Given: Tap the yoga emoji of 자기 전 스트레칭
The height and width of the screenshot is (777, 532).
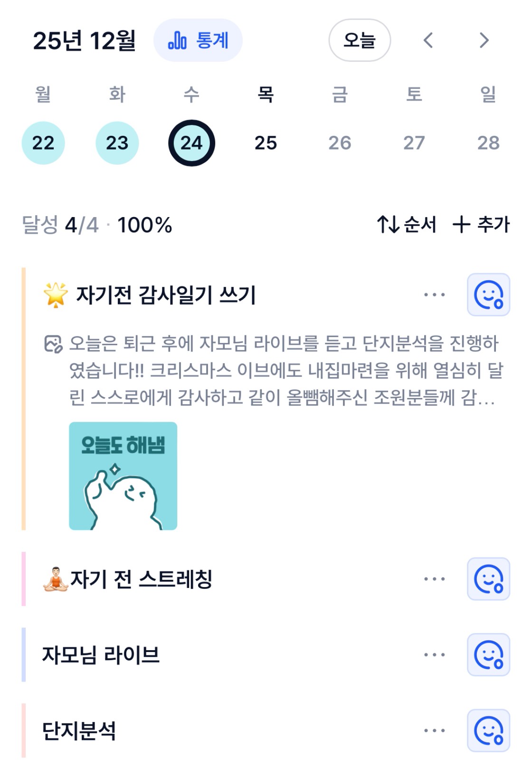Looking at the screenshot, I should (56, 579).
